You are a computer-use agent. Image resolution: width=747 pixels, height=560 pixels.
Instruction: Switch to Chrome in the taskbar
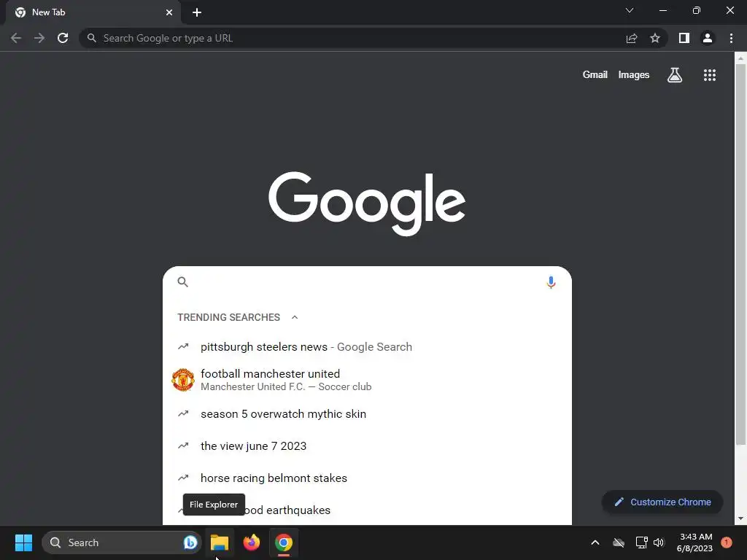284,542
